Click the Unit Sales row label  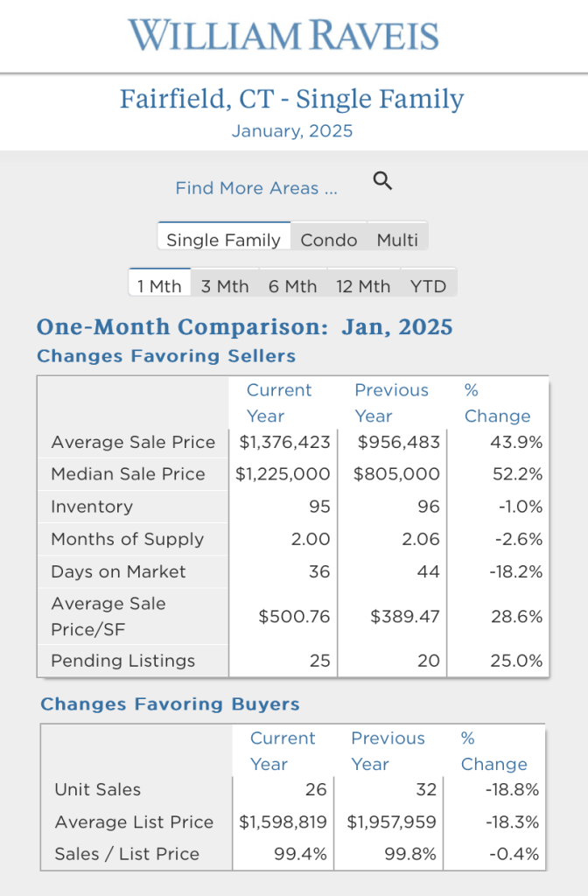point(97,789)
